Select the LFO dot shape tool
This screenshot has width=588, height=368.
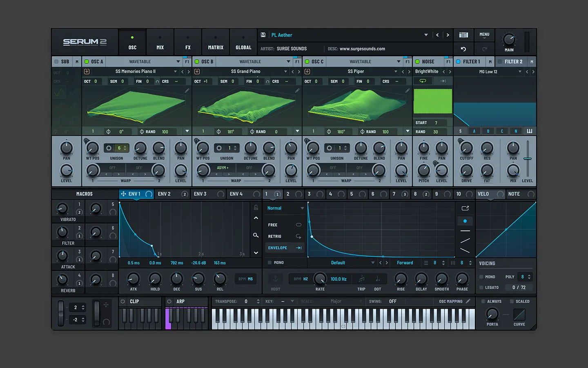465,221
